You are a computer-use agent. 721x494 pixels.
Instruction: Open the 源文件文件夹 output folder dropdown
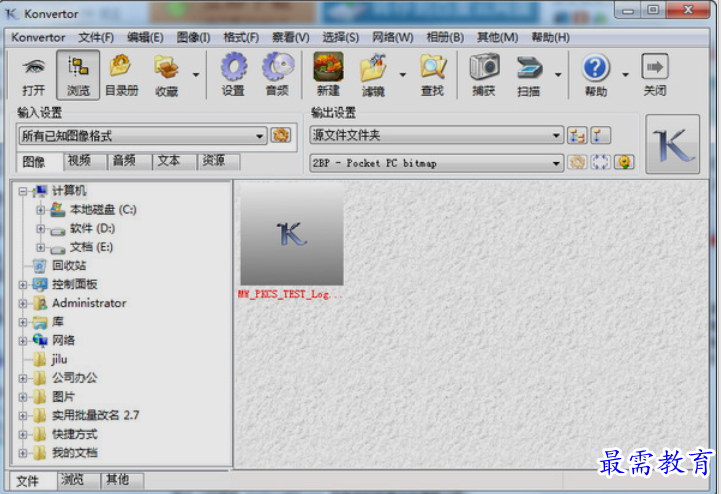437,135
